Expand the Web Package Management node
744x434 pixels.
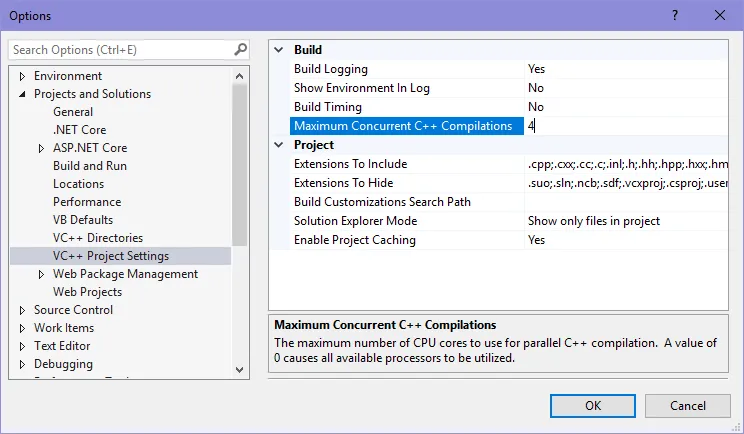click(x=41, y=274)
